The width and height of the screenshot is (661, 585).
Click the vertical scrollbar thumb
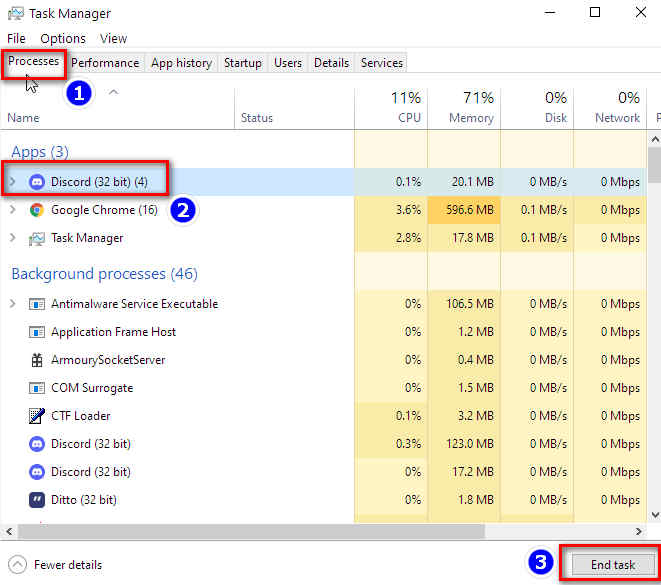(x=655, y=165)
